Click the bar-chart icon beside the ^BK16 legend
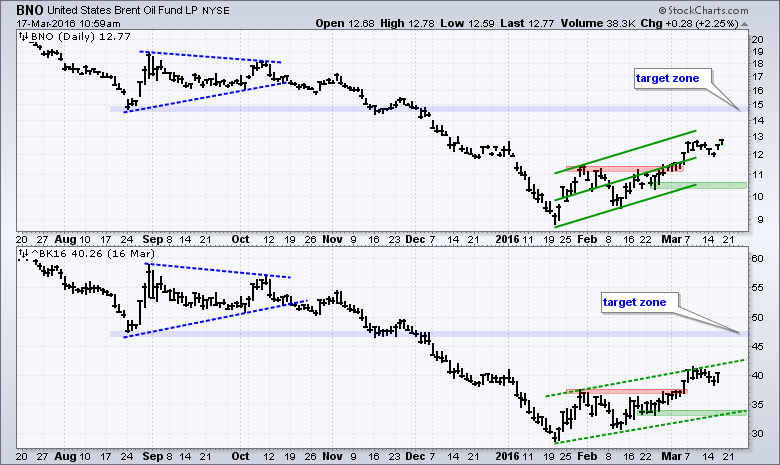 (x=23, y=254)
